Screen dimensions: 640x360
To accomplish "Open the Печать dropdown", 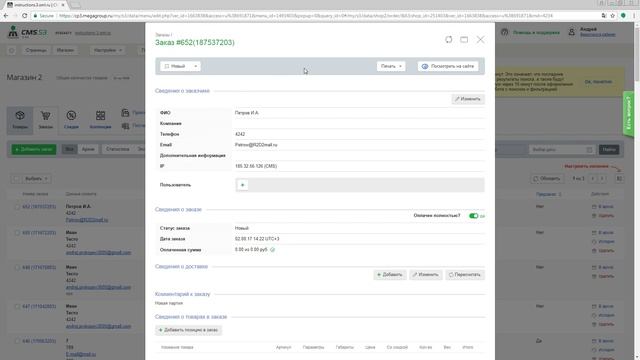I will click(391, 66).
